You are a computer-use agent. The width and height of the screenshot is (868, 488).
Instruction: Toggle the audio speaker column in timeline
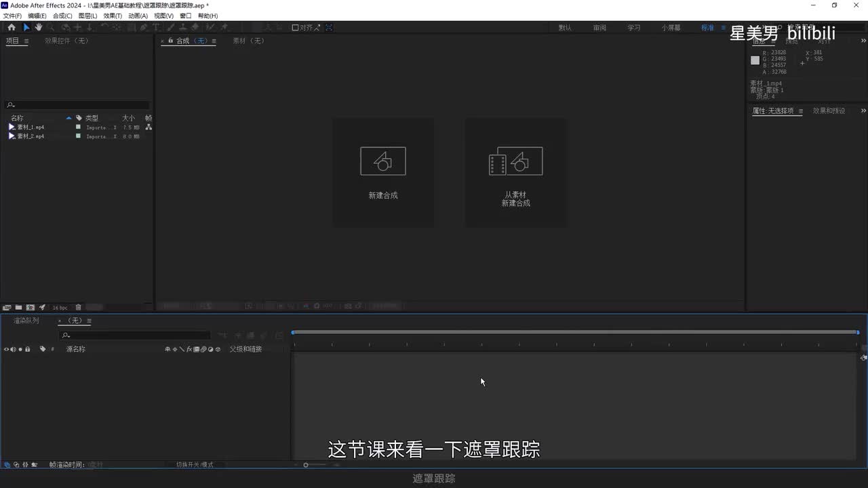[13, 349]
